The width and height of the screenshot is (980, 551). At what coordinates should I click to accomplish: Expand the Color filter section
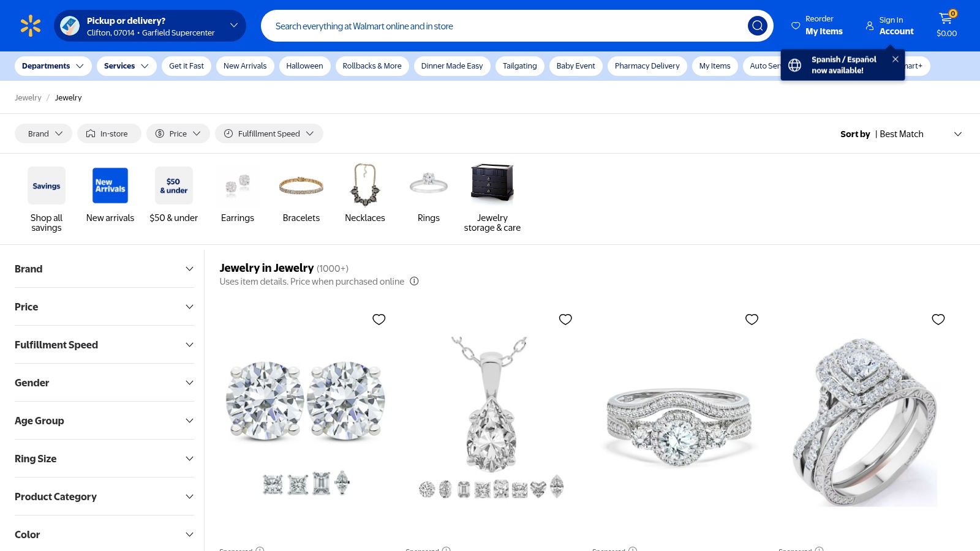(x=104, y=534)
